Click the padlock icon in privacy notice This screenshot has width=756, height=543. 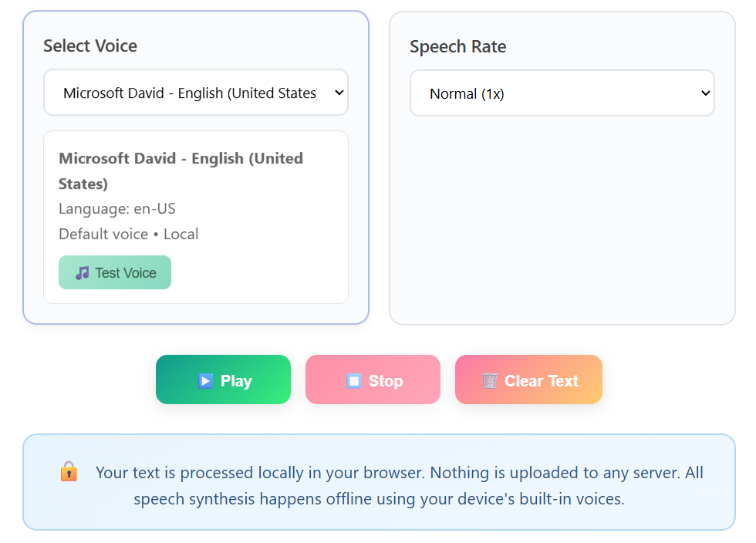coord(69,471)
